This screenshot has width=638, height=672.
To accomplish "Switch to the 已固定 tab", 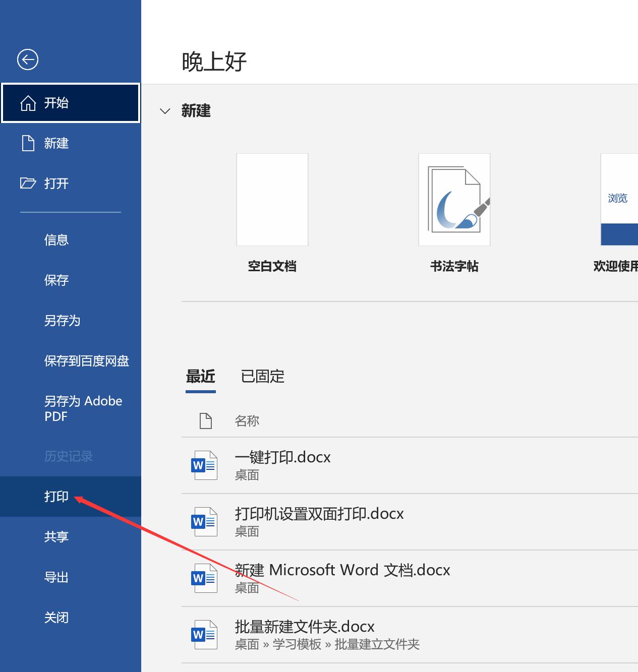I will [x=262, y=377].
